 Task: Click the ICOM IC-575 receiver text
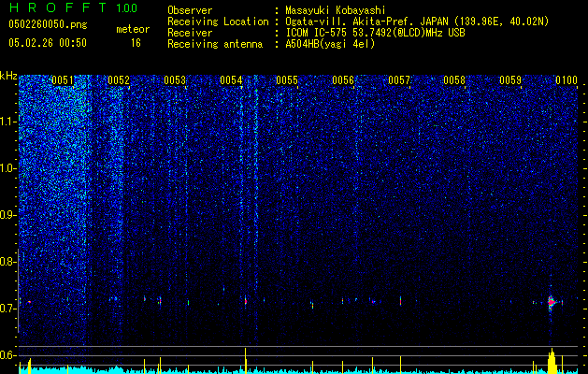point(375,33)
